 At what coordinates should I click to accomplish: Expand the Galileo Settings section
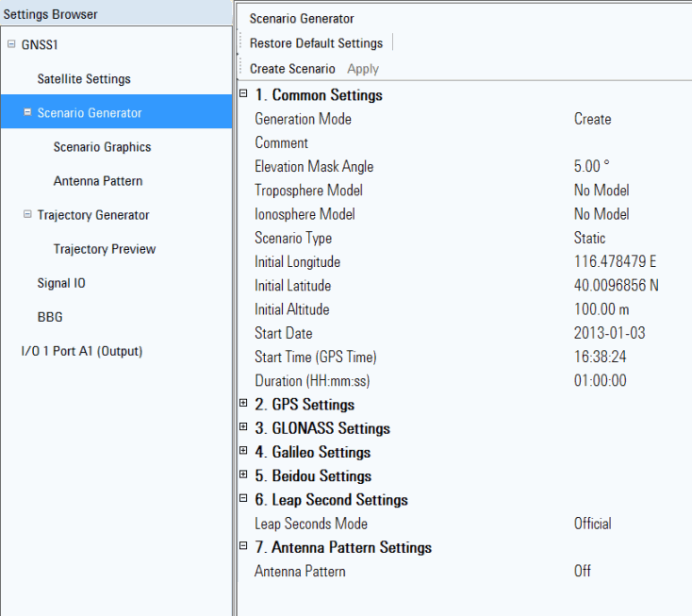tap(243, 451)
